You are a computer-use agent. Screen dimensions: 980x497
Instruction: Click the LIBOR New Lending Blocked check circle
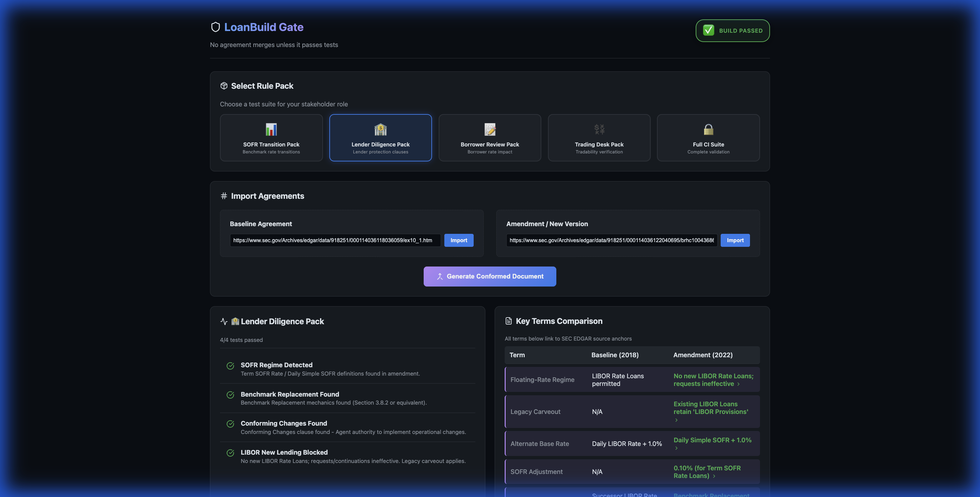[x=230, y=453]
